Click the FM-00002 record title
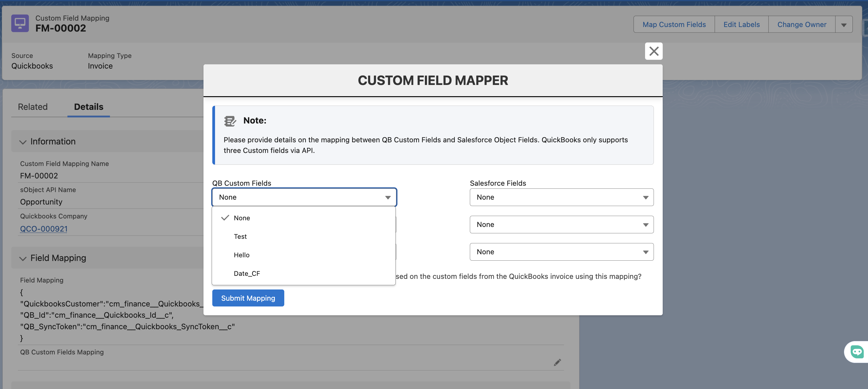 pyautogui.click(x=61, y=28)
